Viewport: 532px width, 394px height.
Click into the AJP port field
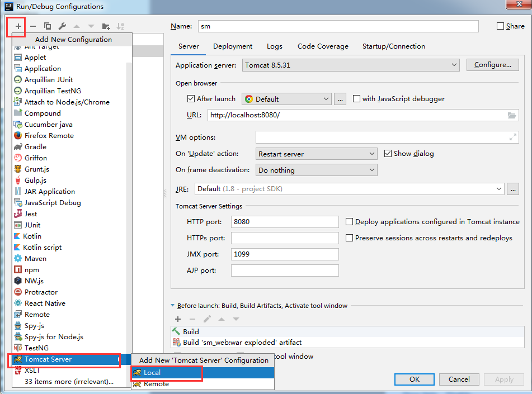tap(285, 270)
